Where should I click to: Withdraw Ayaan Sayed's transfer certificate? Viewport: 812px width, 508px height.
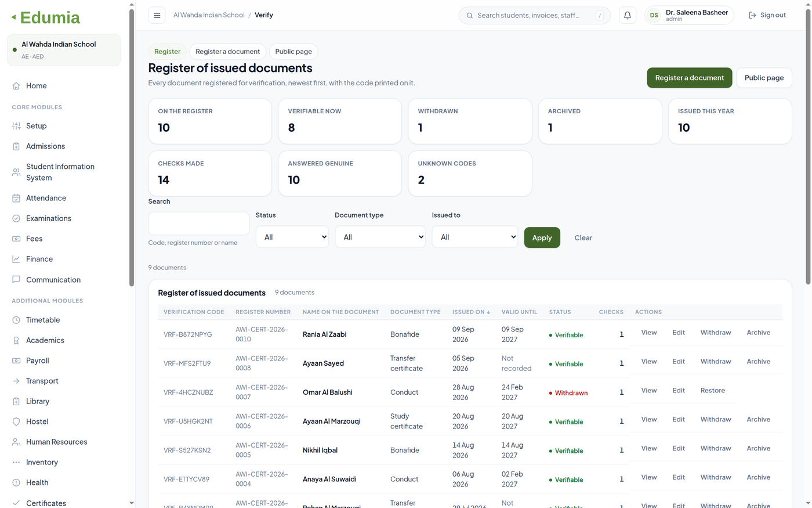[716, 362]
